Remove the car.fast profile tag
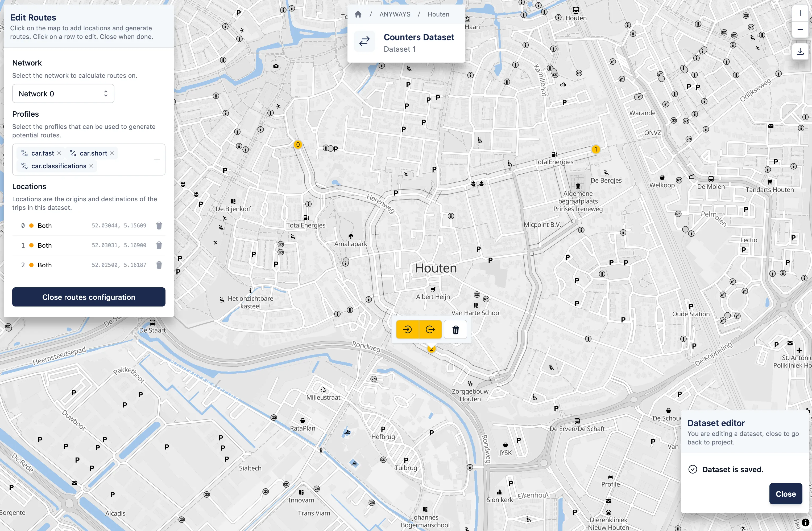This screenshot has height=531, width=812. 59,153
